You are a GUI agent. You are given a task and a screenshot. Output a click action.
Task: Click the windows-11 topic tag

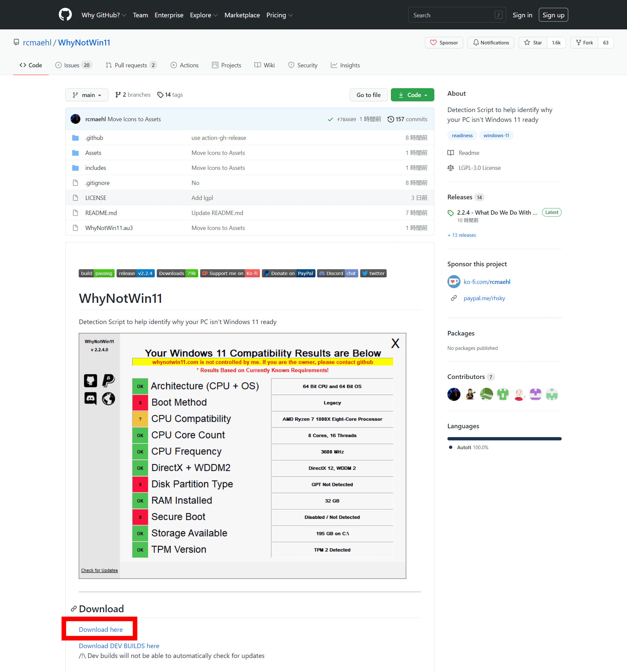[496, 136]
